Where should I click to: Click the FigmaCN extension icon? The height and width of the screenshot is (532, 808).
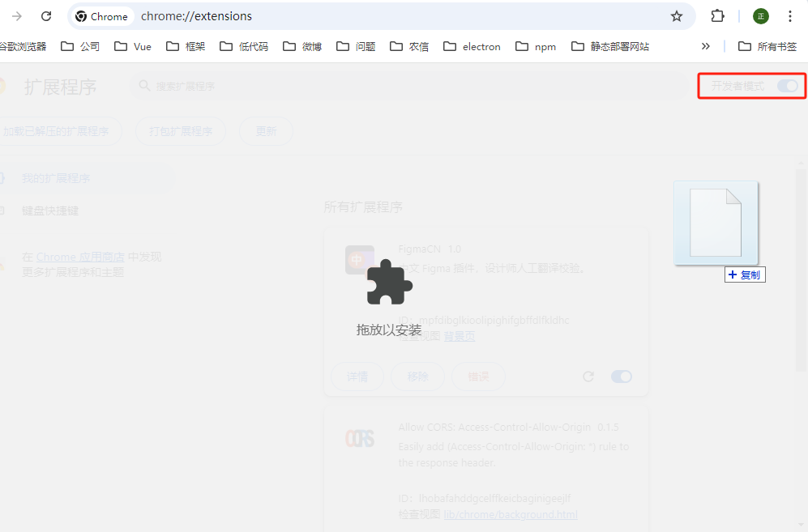click(x=359, y=260)
